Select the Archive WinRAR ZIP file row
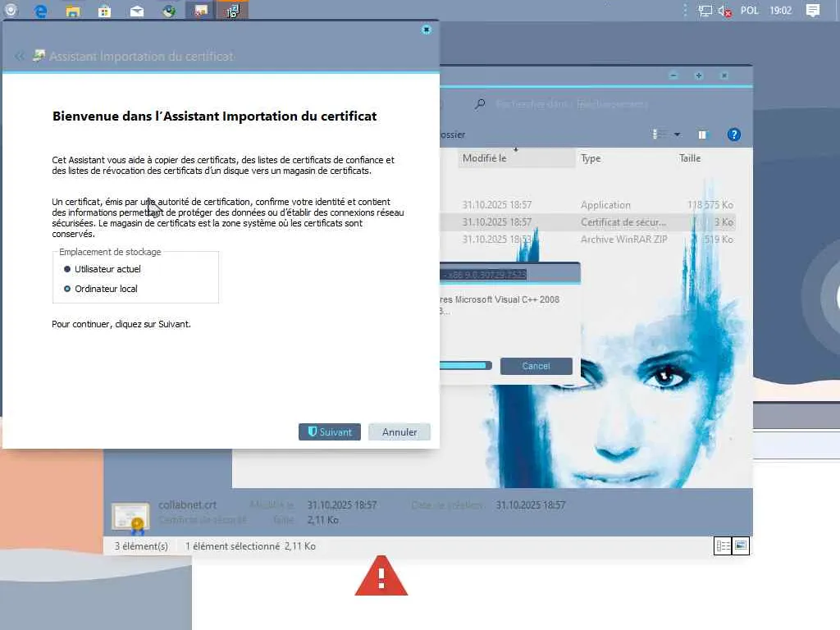 tap(588, 239)
